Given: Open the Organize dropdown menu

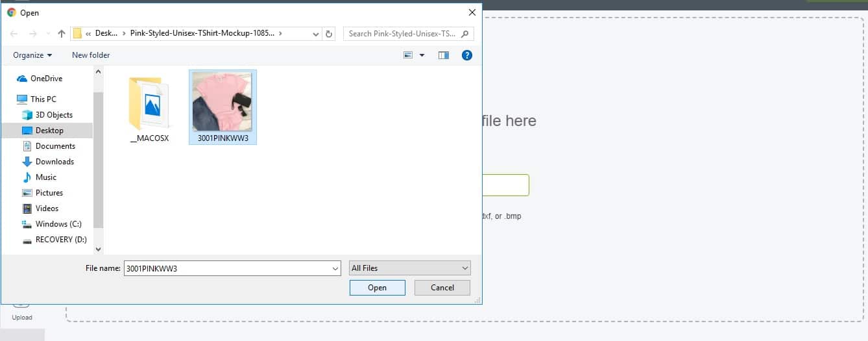Looking at the screenshot, I should (x=32, y=55).
